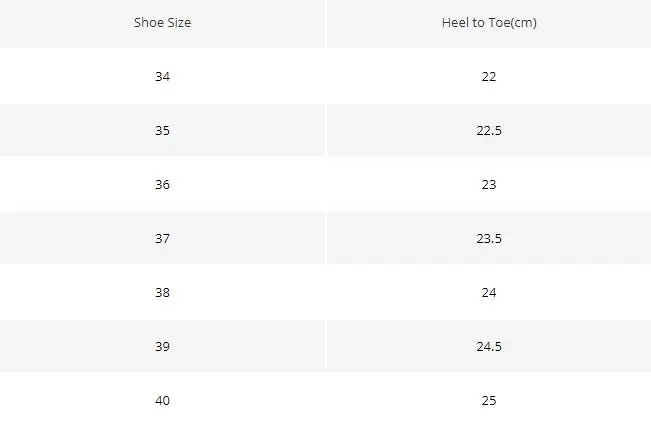The image size is (651, 428).
Task: Click the 22.5 heel to toe value
Action: click(489, 130)
